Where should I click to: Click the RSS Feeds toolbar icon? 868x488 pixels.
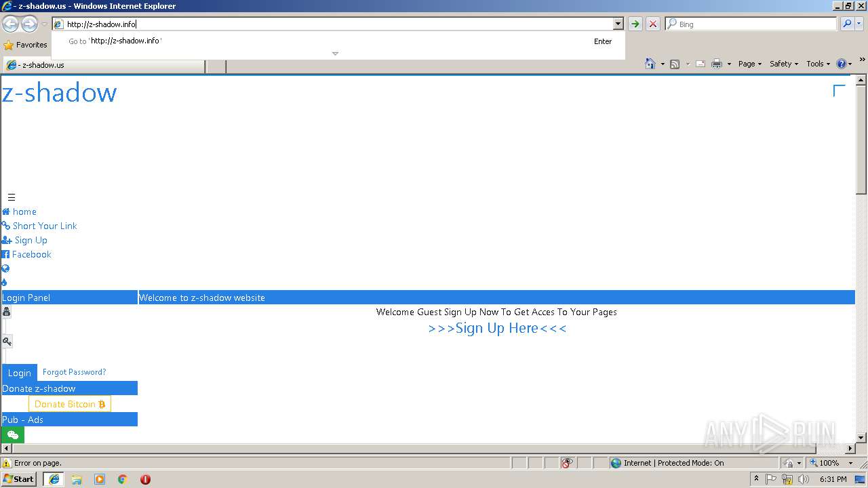(x=675, y=64)
